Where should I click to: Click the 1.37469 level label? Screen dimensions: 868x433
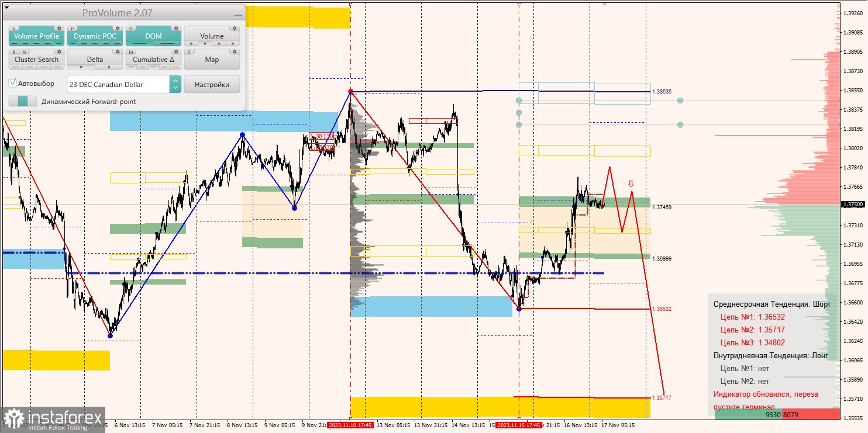point(662,207)
